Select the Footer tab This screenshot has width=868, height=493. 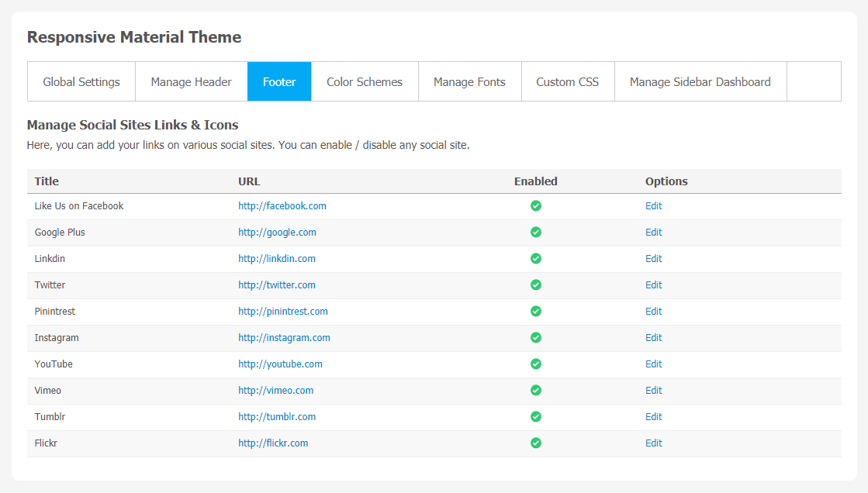point(279,82)
